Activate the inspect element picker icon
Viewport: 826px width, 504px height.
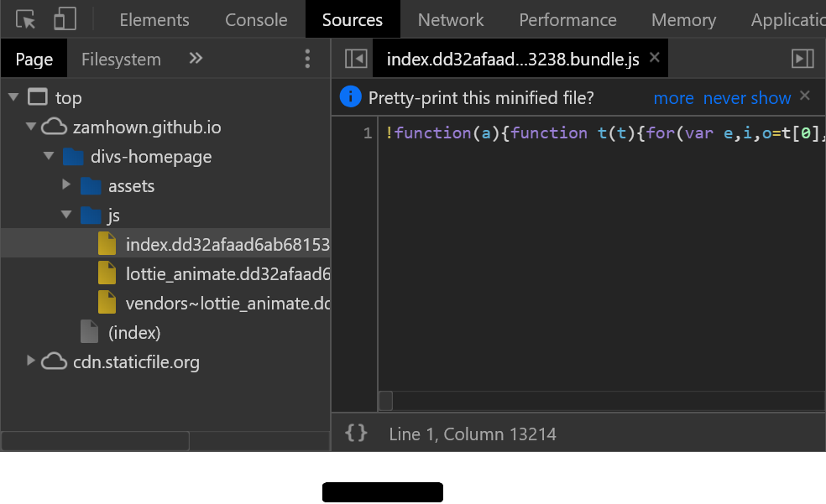point(26,19)
